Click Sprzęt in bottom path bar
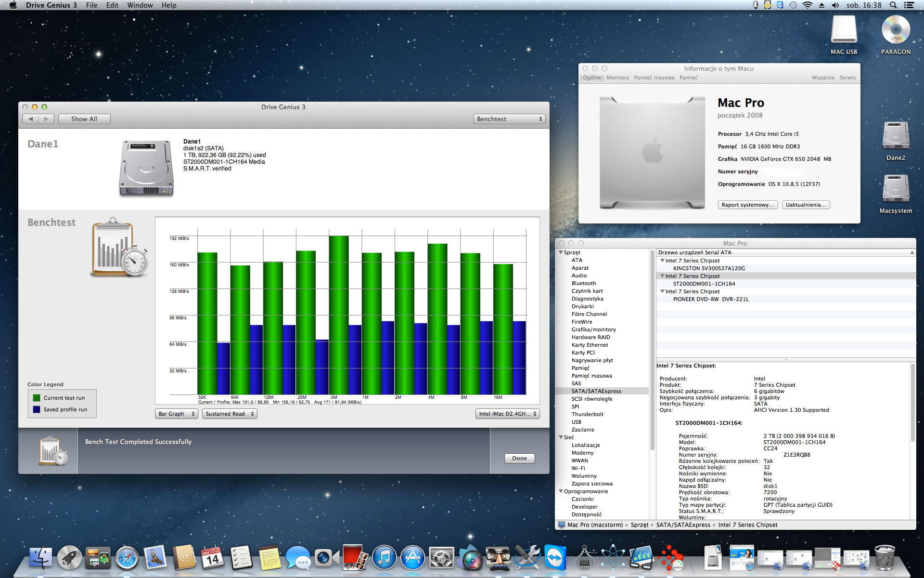This screenshot has height=578, width=924. click(639, 525)
